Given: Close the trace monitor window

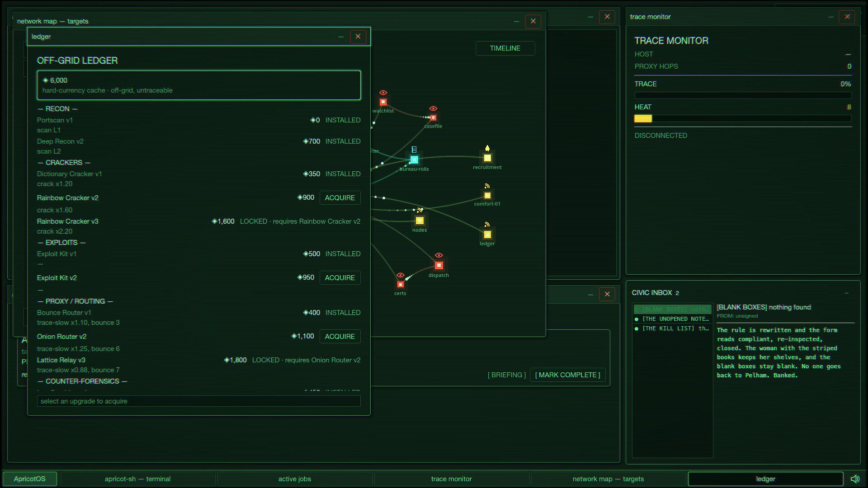Looking at the screenshot, I should [847, 17].
